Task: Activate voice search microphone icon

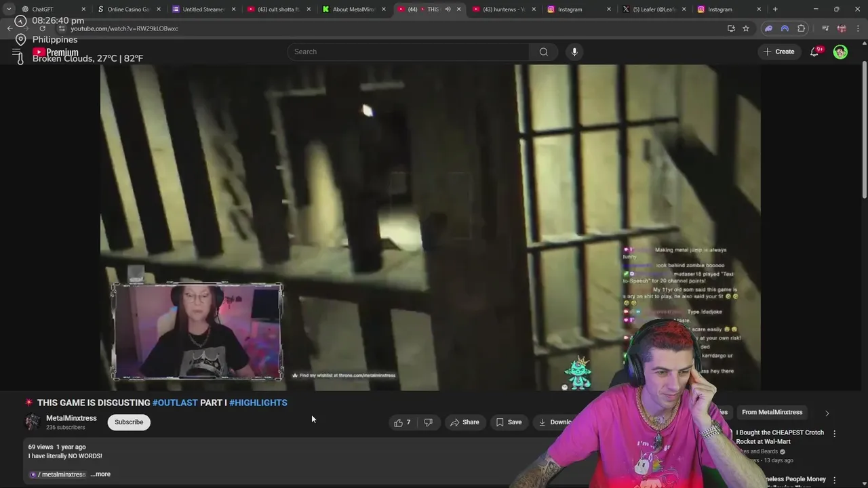Action: coord(574,52)
